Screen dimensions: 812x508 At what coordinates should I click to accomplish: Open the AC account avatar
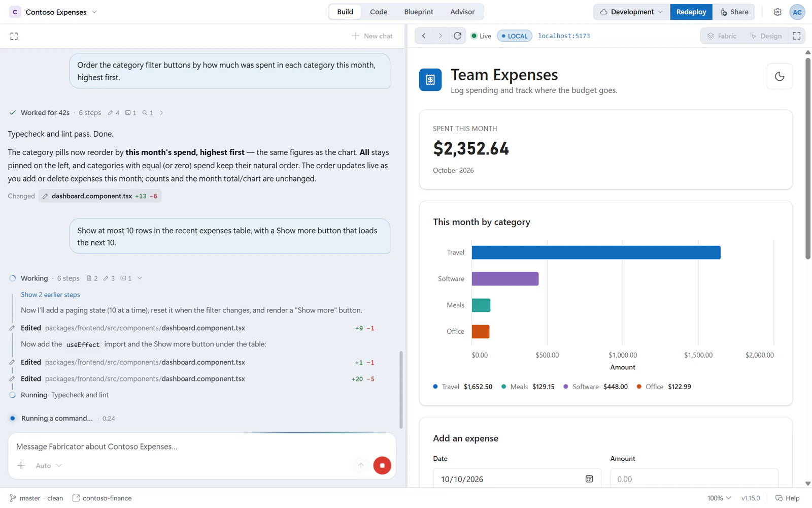click(x=797, y=12)
